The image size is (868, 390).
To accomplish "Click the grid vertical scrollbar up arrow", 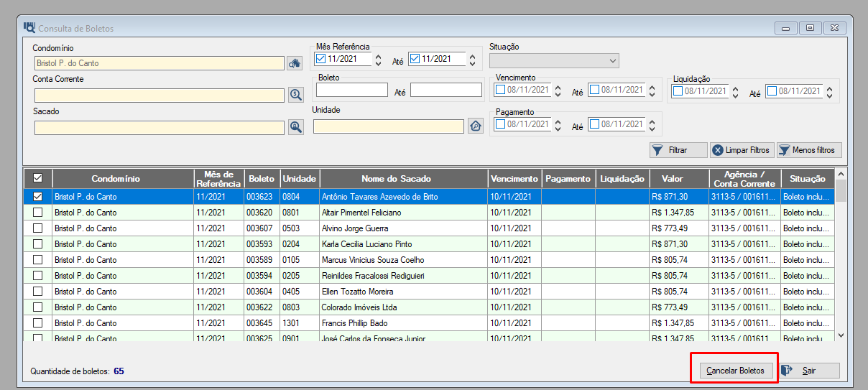I will point(841,175).
